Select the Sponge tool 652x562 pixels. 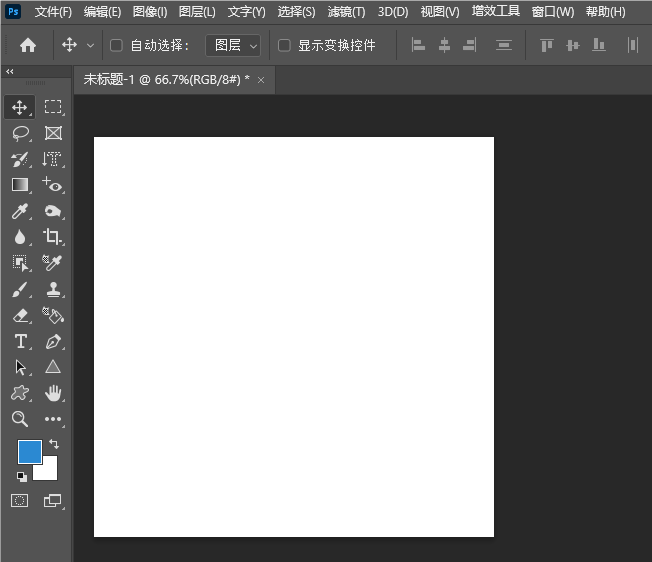pyautogui.click(x=52, y=211)
